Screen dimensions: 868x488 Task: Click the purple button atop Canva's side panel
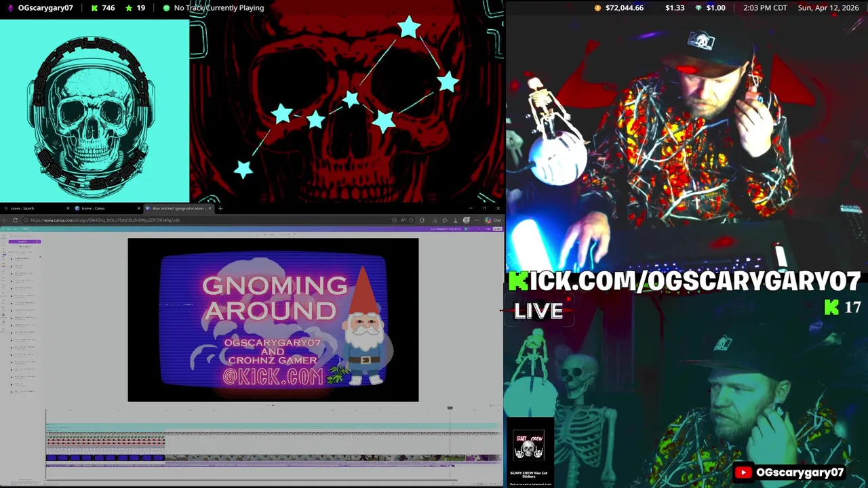click(22, 241)
